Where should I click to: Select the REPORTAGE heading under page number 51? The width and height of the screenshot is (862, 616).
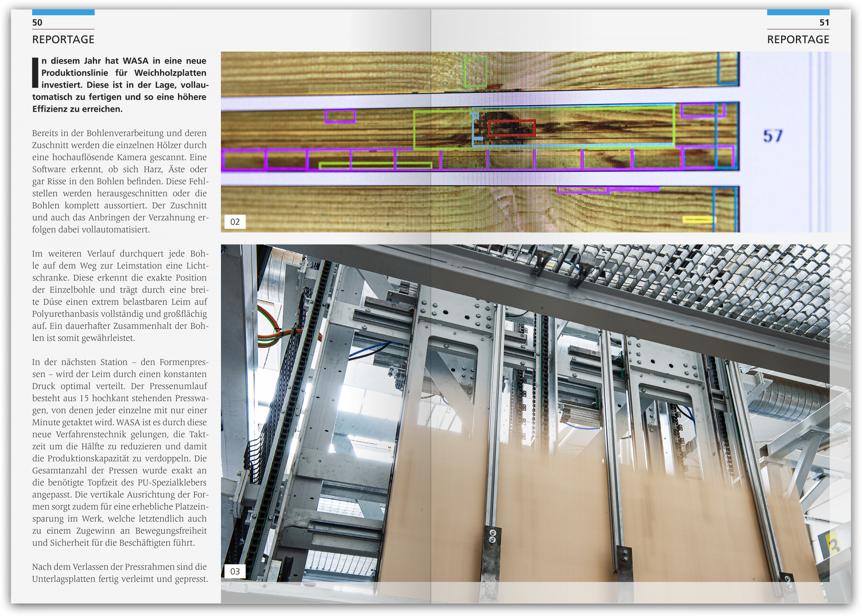pos(798,39)
